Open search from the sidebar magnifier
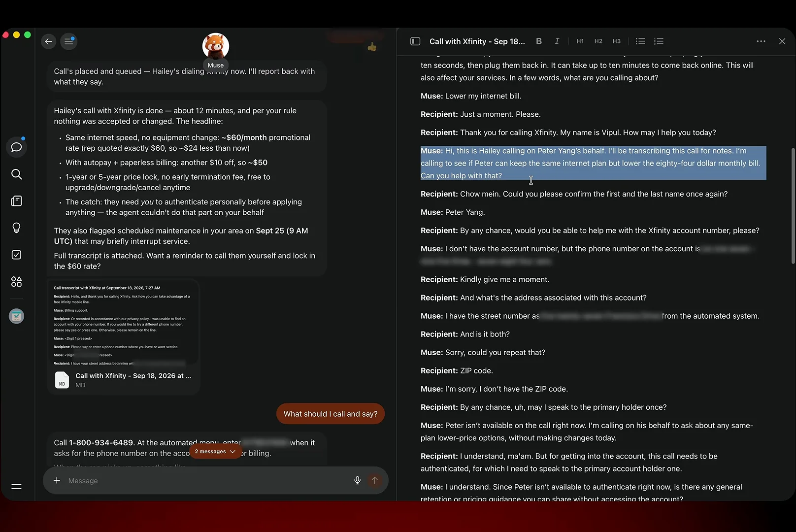This screenshot has height=532, width=796. [16, 174]
